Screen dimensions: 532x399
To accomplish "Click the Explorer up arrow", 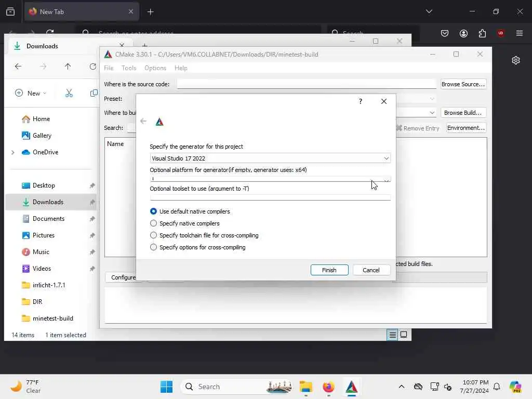I will coord(68,66).
